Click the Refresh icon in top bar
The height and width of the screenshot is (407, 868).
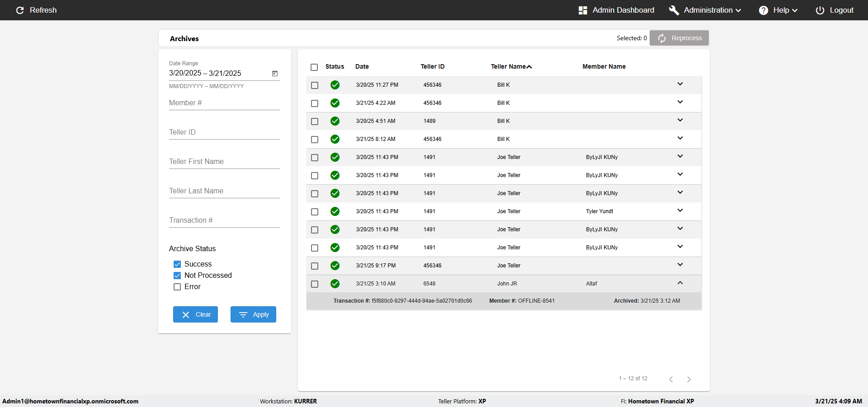(20, 10)
